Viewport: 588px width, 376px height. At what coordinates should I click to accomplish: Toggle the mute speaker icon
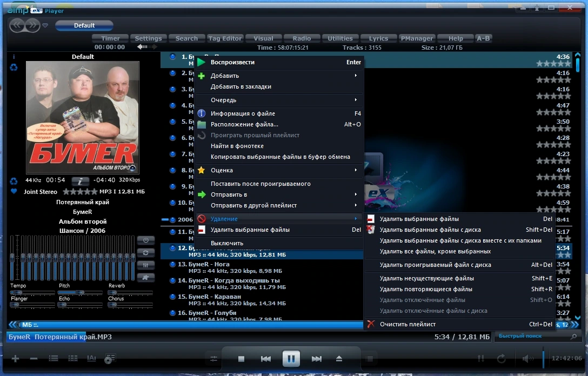tap(528, 359)
